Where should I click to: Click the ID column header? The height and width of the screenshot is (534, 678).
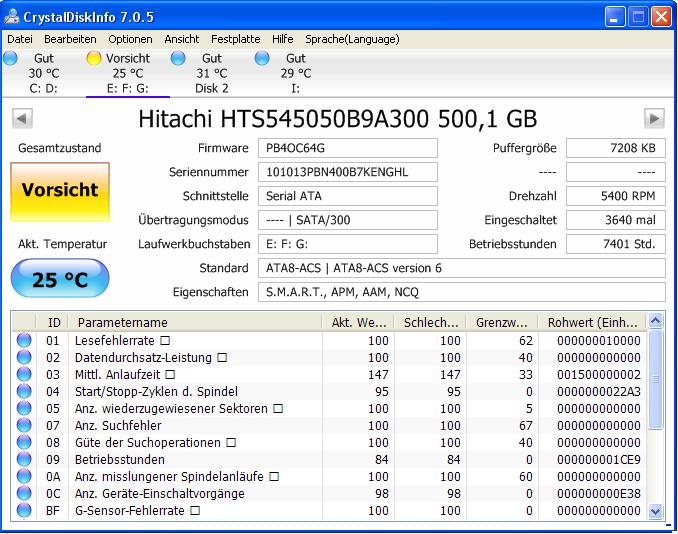52,323
